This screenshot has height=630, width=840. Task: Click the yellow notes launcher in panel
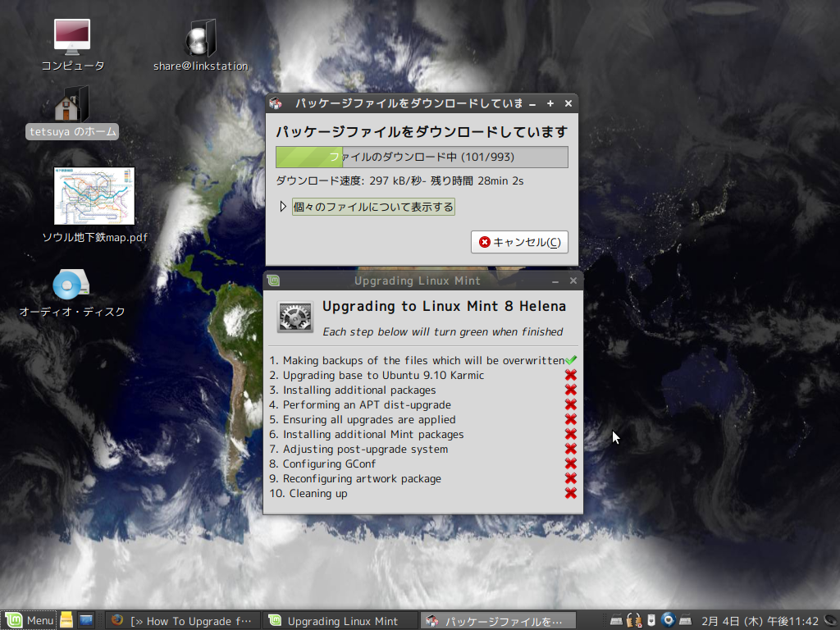point(66,620)
